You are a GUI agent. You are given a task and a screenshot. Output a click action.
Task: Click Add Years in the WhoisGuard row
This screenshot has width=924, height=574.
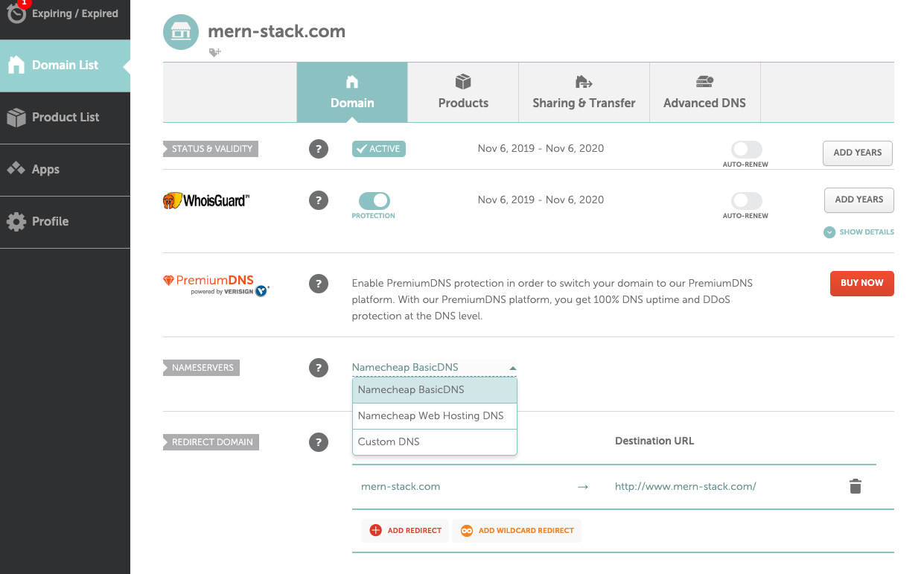tap(858, 200)
